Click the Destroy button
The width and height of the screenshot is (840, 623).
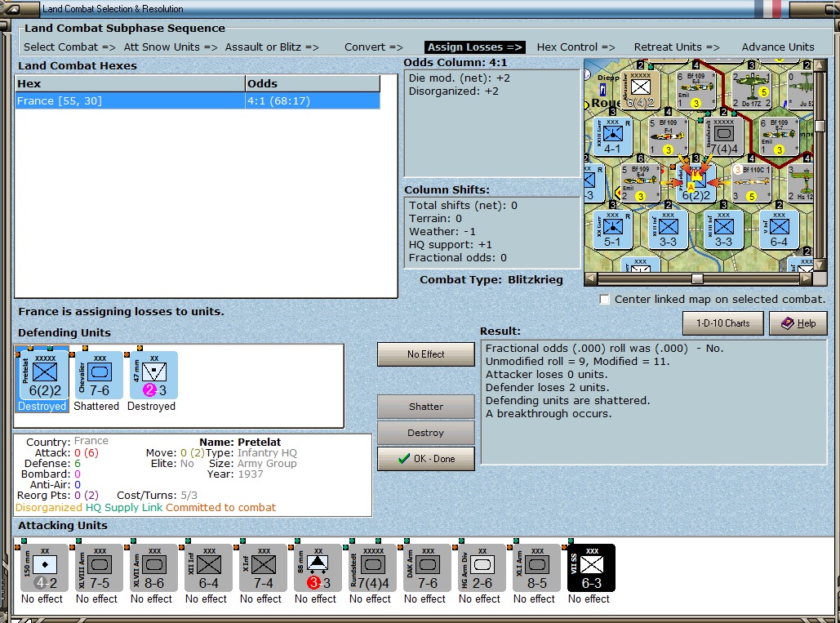click(x=426, y=433)
